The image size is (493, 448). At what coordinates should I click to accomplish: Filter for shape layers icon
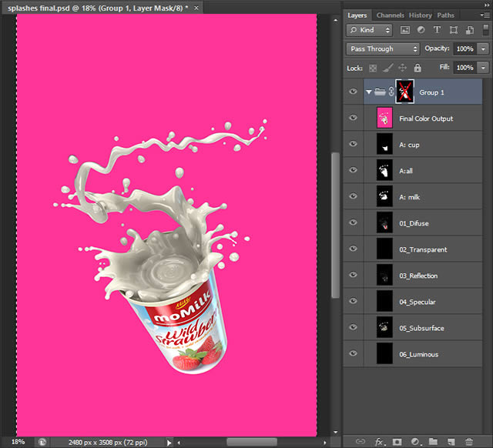click(x=453, y=30)
